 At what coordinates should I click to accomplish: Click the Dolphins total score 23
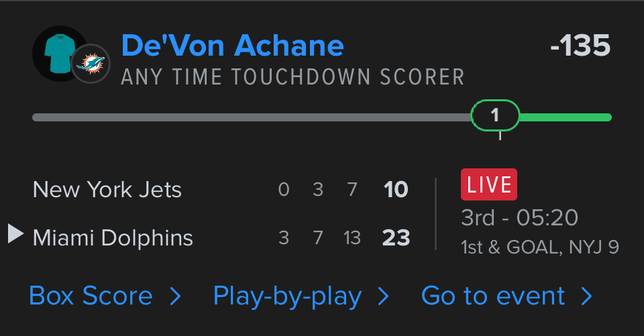pos(396,237)
